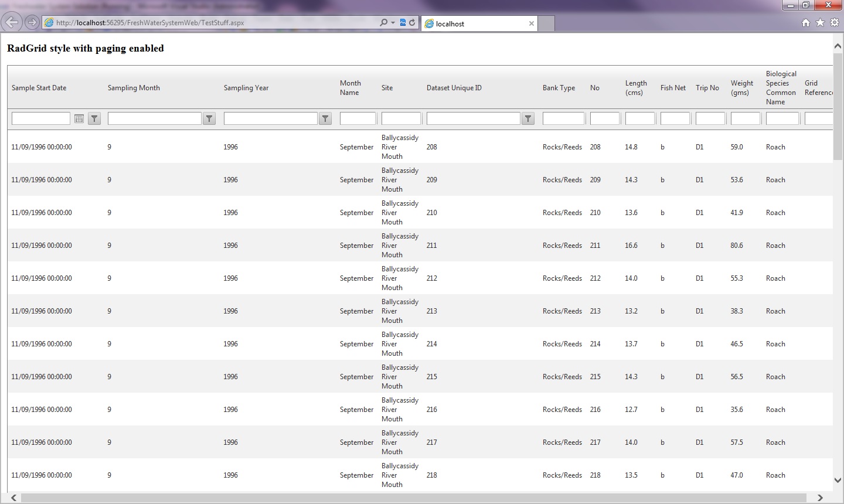Click horizontal scrollbar right arrow
The width and height of the screenshot is (844, 504).
coord(820,498)
